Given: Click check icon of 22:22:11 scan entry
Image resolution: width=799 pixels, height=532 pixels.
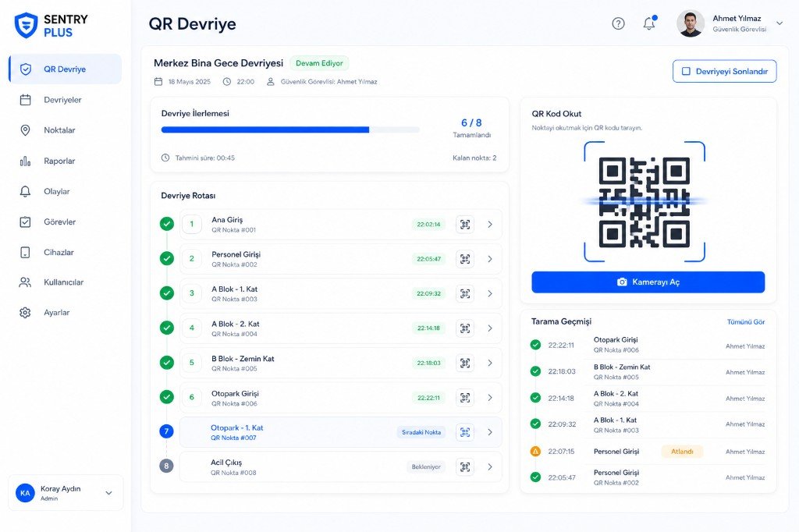Looking at the screenshot, I should (x=535, y=345).
